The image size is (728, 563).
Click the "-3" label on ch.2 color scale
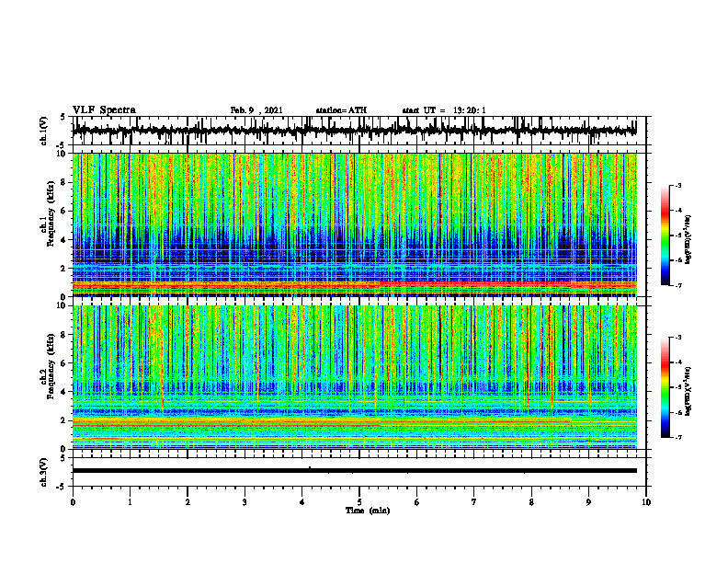[678, 338]
